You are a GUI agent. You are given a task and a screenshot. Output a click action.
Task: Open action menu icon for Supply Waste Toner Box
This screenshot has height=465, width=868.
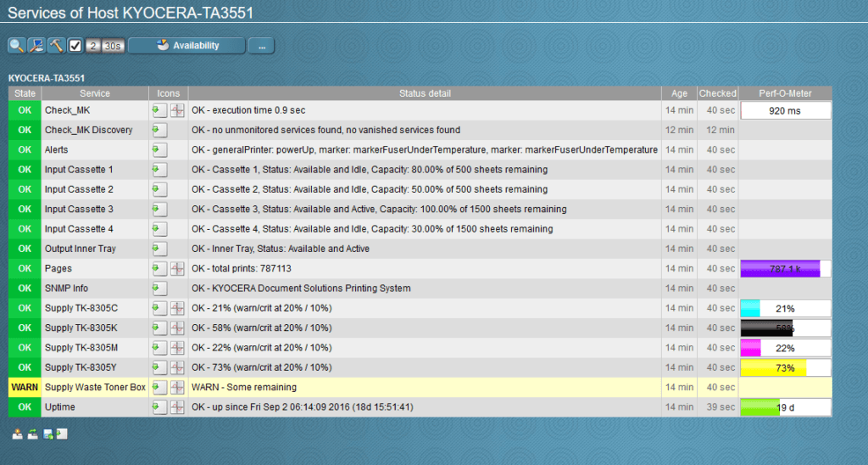tap(159, 388)
